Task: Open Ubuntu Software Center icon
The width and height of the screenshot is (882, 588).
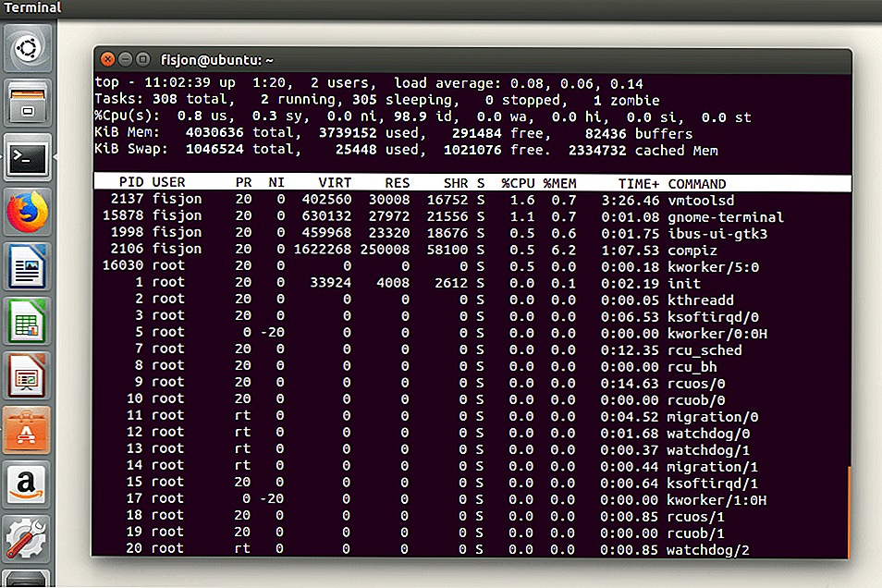Action: point(28,431)
